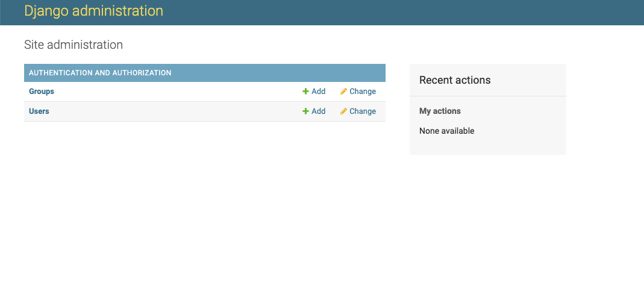Open the Change link for Groups
The height and width of the screenshot is (291, 644).
point(362,92)
